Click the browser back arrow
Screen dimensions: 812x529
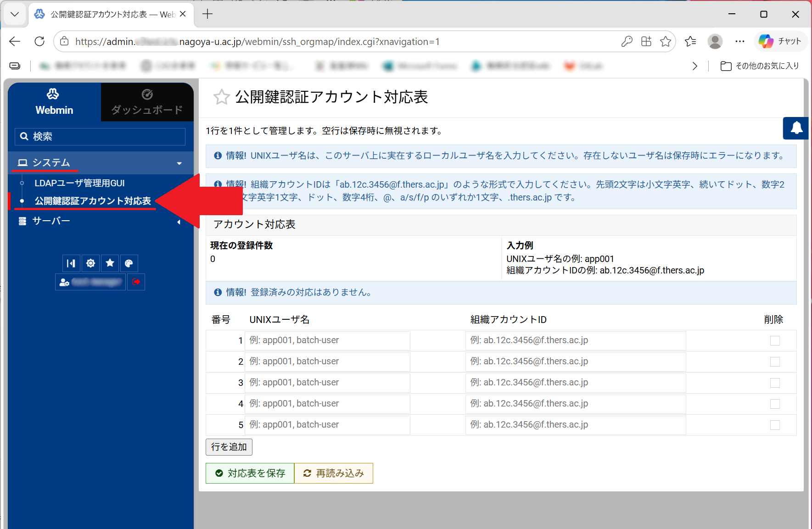click(x=15, y=41)
